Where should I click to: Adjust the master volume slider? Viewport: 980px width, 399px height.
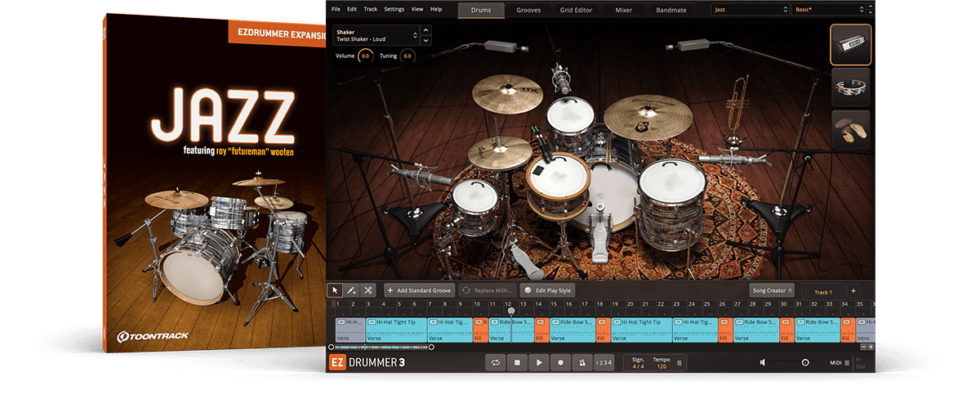coord(804,362)
